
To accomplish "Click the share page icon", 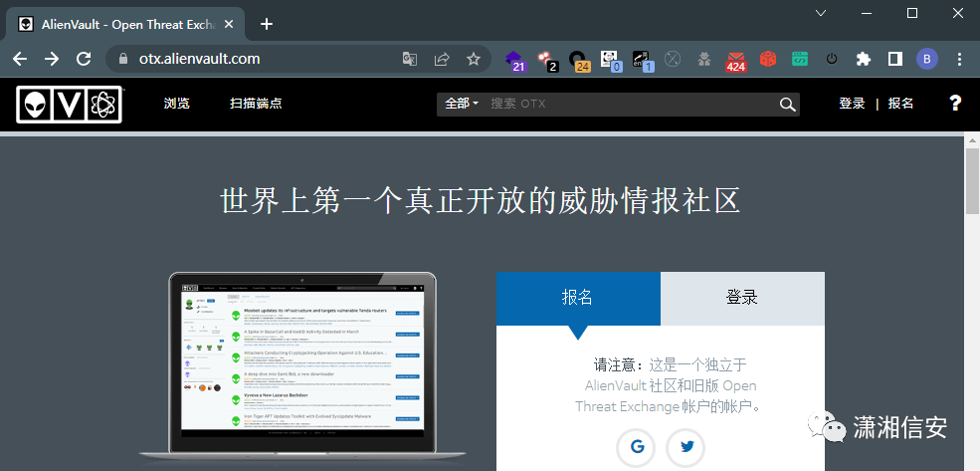I will click(x=442, y=59).
